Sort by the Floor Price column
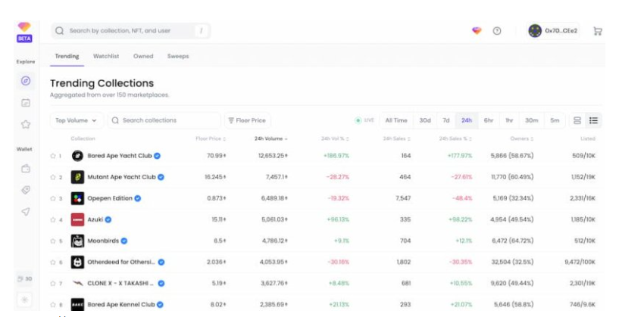This screenshot has height=317, width=644. (x=211, y=138)
